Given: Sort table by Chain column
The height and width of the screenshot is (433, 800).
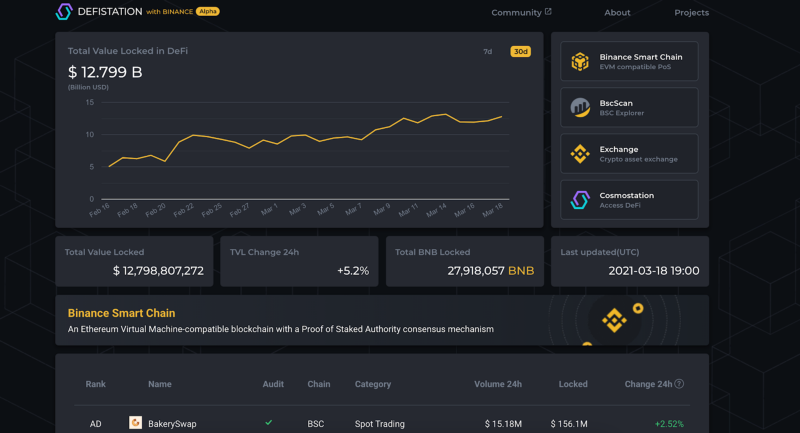Looking at the screenshot, I should pos(319,384).
